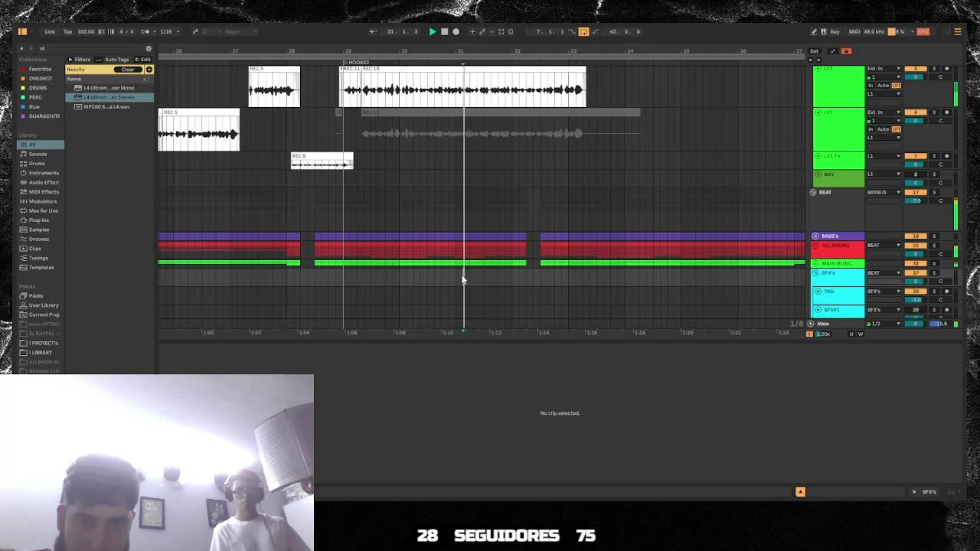Toggle track activator 5 on first LV1 track
The width and height of the screenshot is (980, 551).
tap(916, 69)
